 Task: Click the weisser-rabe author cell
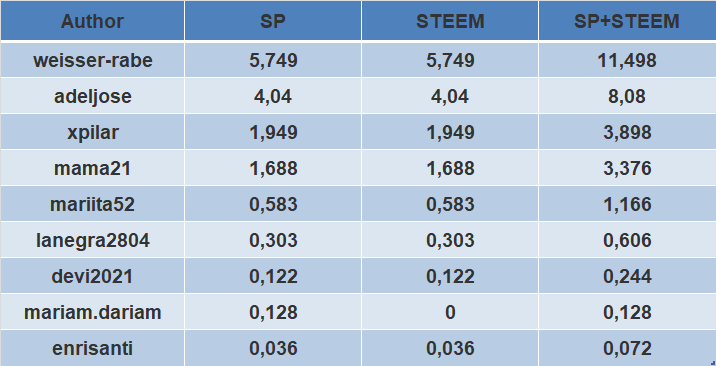point(92,60)
